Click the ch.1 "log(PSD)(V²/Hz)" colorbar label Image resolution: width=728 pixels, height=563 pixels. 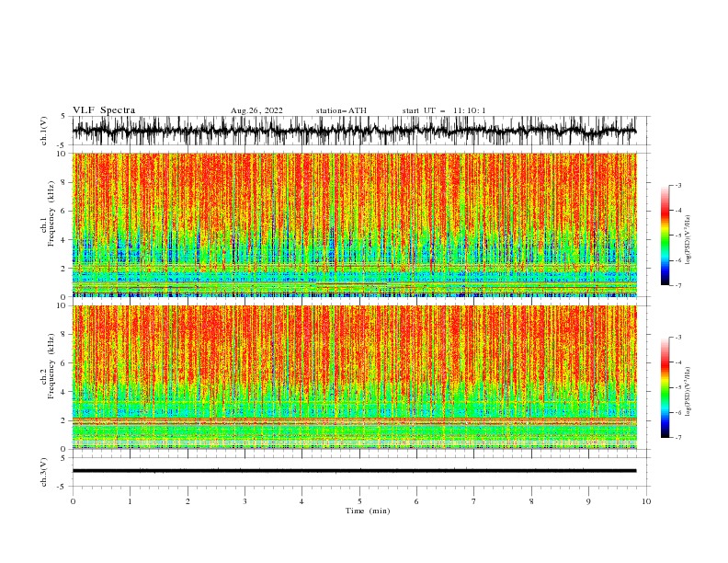click(688, 240)
